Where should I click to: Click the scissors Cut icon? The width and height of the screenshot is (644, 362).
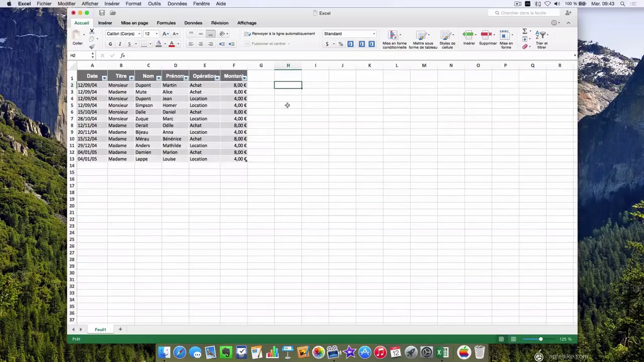(92, 31)
